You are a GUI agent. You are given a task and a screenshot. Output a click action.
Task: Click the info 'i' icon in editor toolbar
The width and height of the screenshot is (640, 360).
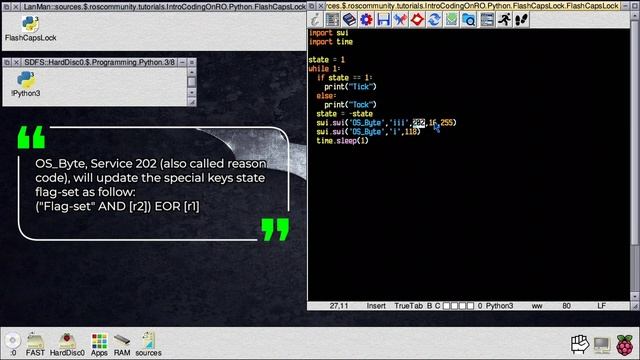(x=315, y=19)
